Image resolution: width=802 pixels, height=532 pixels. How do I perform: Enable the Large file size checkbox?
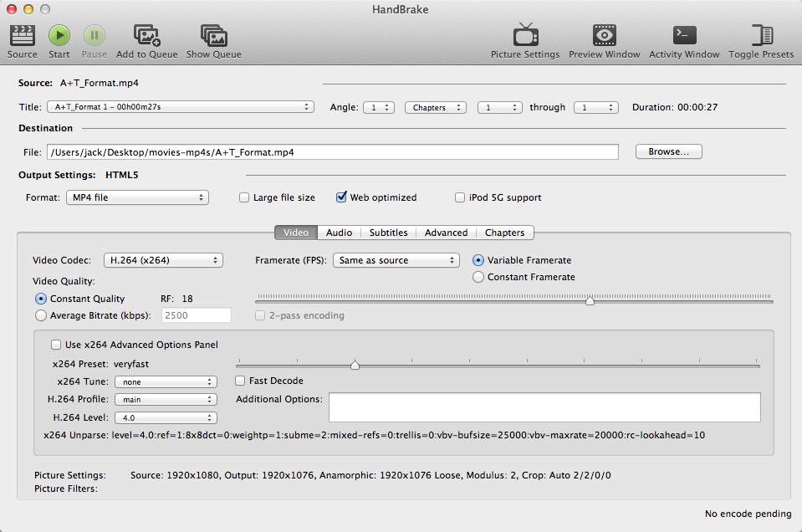point(244,198)
